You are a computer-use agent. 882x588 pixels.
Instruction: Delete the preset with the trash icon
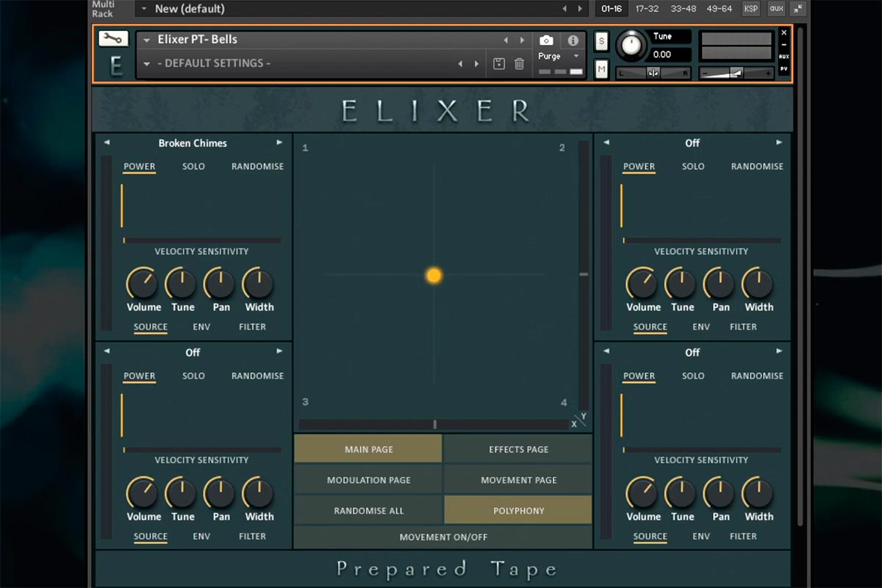pyautogui.click(x=519, y=64)
